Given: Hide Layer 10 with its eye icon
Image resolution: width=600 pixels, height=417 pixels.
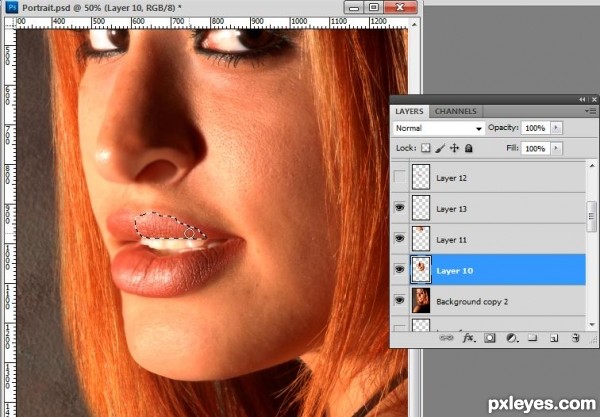Looking at the screenshot, I should pyautogui.click(x=399, y=270).
